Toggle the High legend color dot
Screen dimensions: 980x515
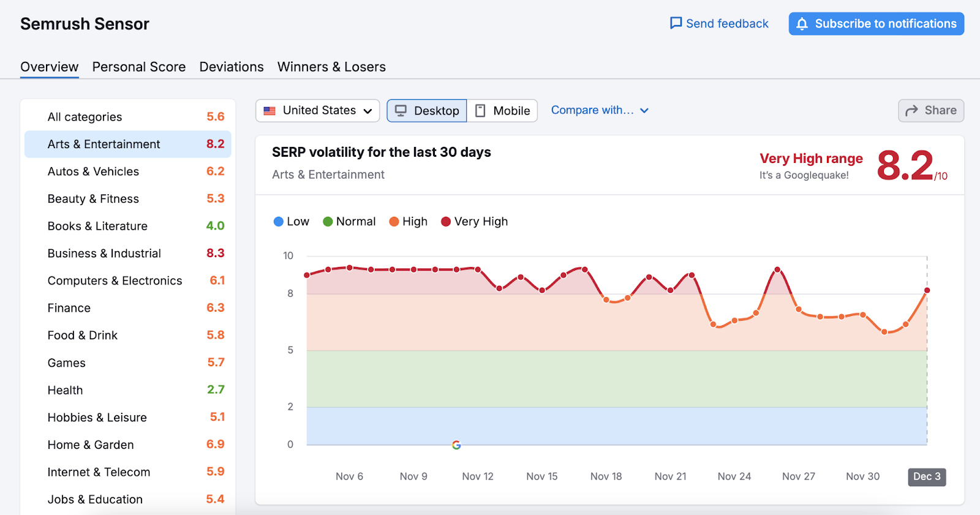click(394, 222)
